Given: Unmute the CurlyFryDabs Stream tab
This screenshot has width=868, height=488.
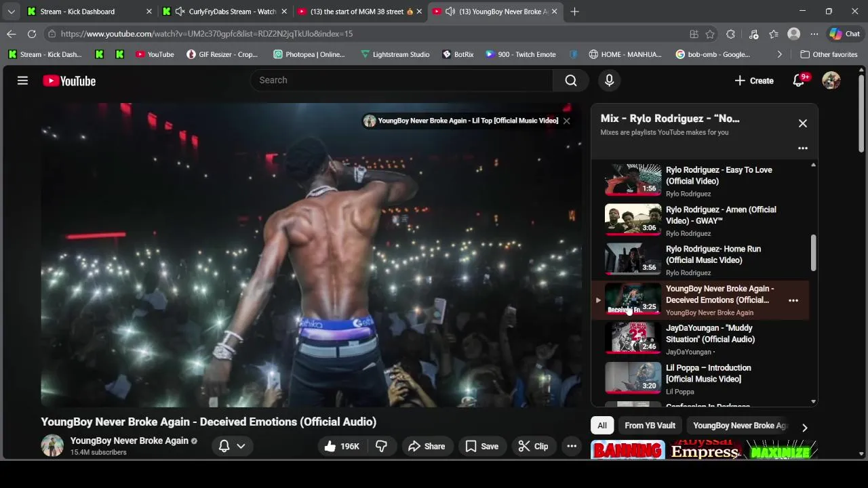Looking at the screenshot, I should click(180, 12).
